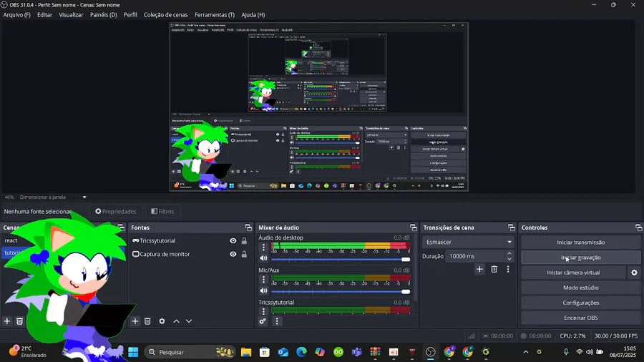Open Propriedades button above panels
The height and width of the screenshot is (362, 644).
pyautogui.click(x=115, y=211)
